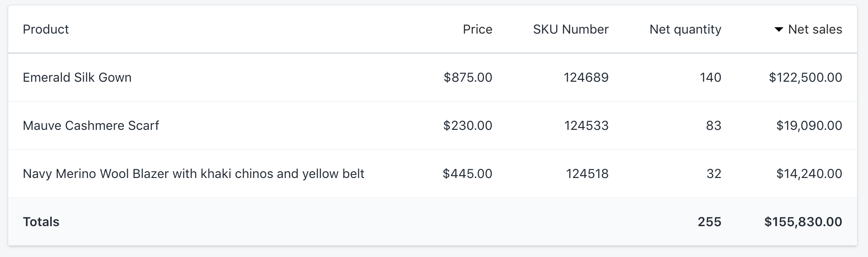Open the Mauve Cashmere Scarf row
868x257 pixels.
(x=91, y=126)
